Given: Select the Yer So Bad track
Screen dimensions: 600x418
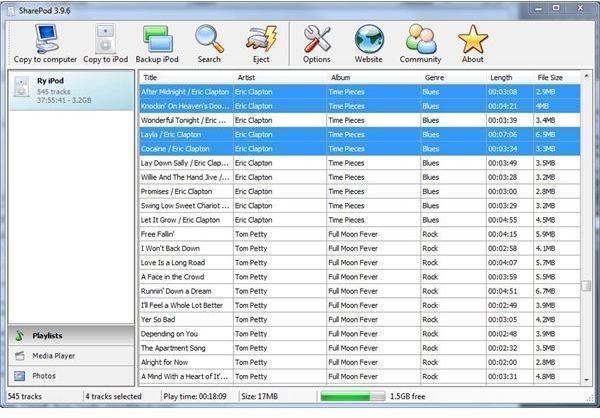Looking at the screenshot, I should coord(360,319).
